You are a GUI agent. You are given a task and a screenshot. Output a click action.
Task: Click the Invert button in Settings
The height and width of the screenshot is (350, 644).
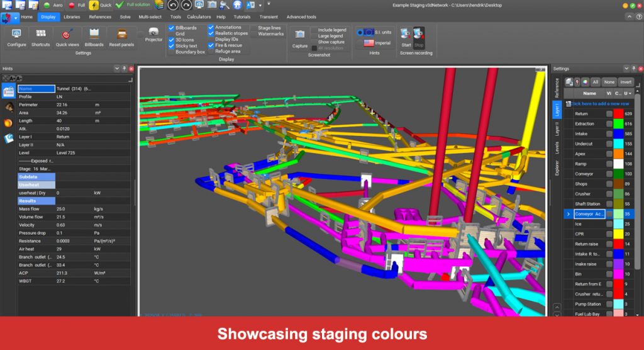click(626, 82)
